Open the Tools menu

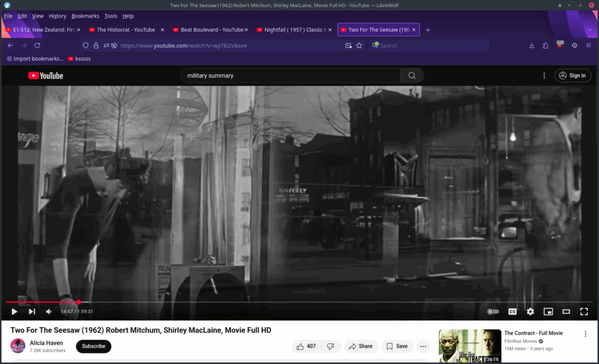[111, 16]
